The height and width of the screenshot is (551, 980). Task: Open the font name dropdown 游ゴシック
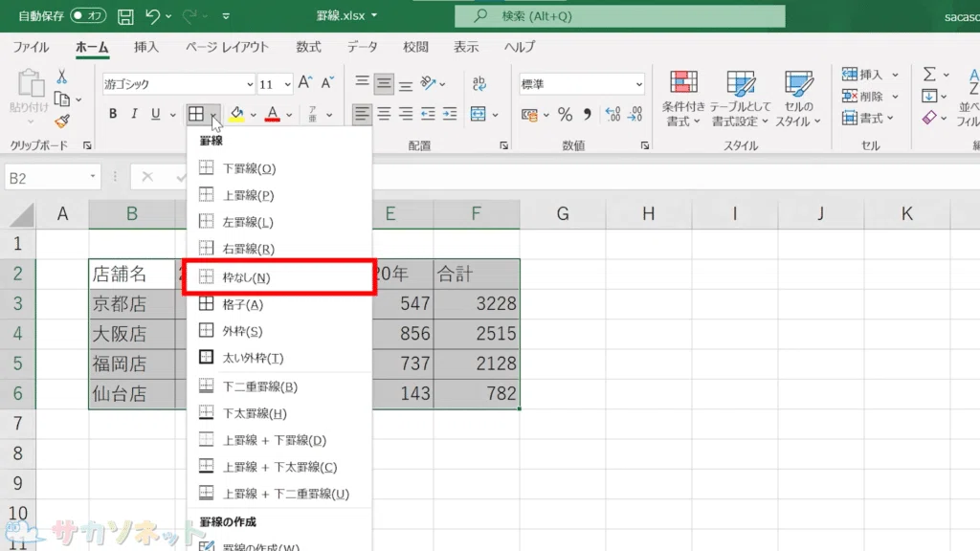pos(250,84)
